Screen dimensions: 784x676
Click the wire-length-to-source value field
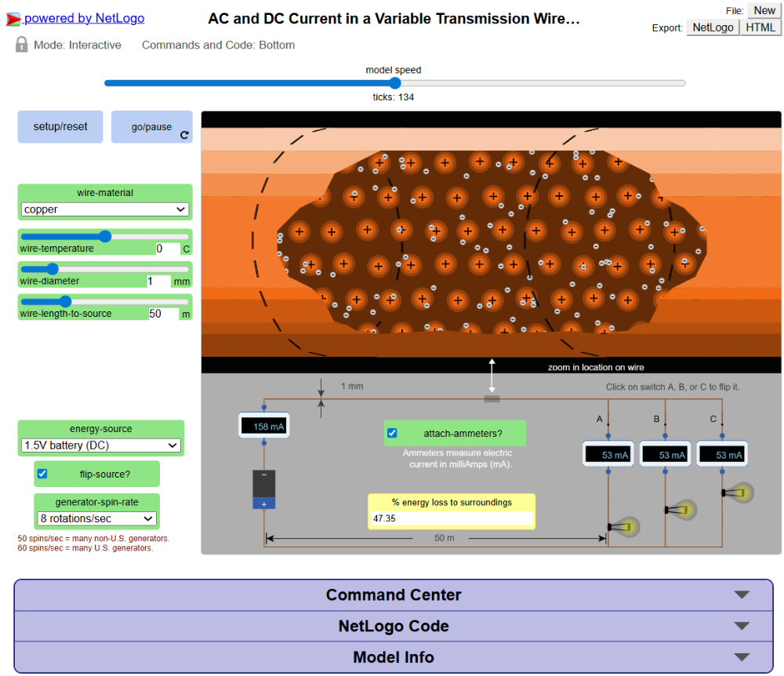point(163,314)
